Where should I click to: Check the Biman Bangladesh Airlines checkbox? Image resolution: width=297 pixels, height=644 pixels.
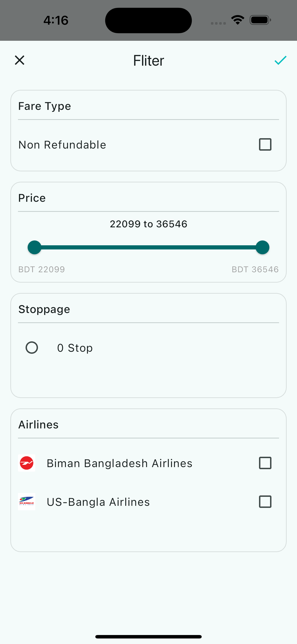[265, 463]
